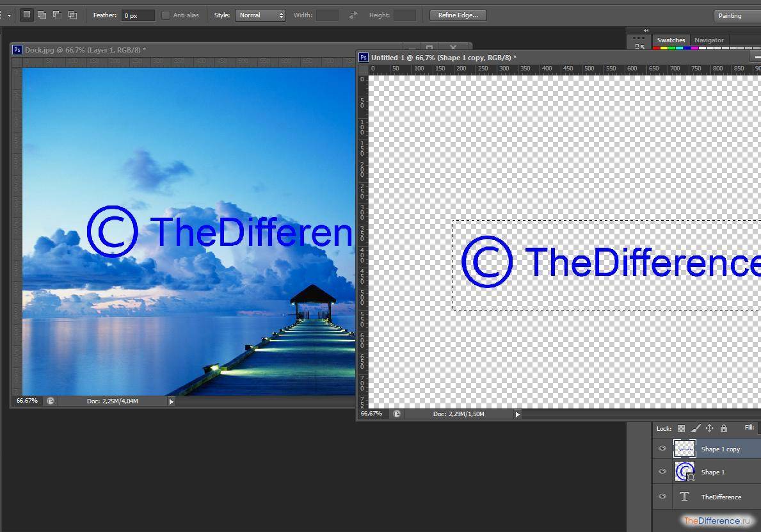
Task: Click the T icon of TheDifference layer
Action: click(685, 496)
